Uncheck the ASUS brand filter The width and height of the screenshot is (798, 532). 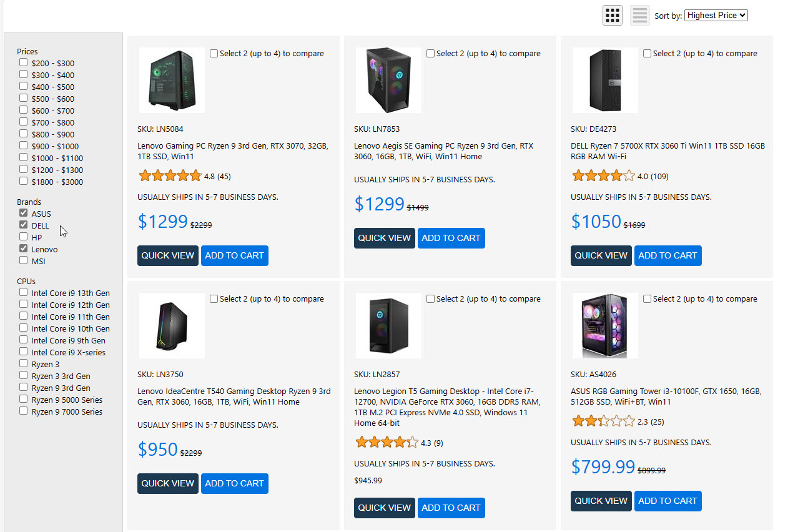[x=24, y=213]
